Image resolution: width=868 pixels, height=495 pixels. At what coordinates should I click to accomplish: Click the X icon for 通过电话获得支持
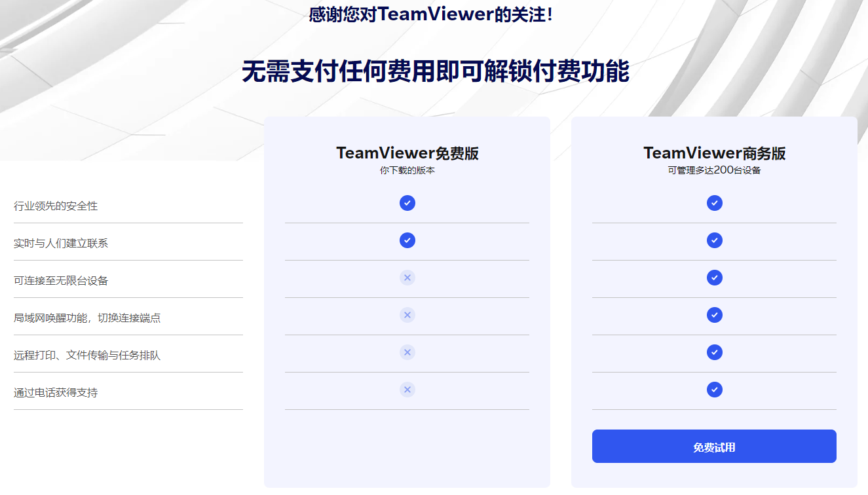click(x=407, y=389)
